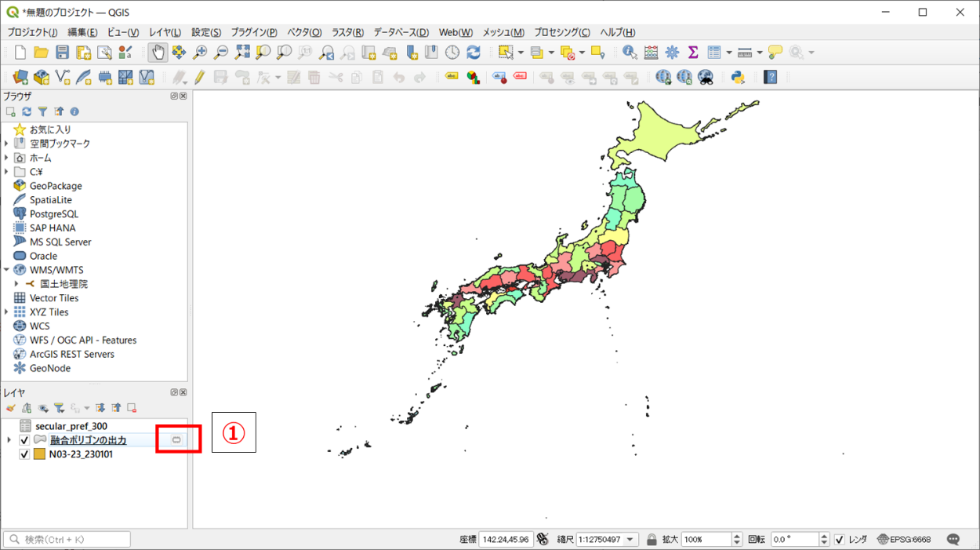Open the プロセシング menu
Image resolution: width=980 pixels, height=550 pixels.
(x=562, y=32)
